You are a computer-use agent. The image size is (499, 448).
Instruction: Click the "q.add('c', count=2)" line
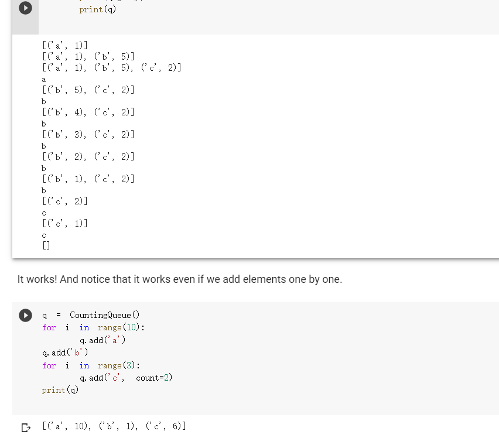[126, 378]
